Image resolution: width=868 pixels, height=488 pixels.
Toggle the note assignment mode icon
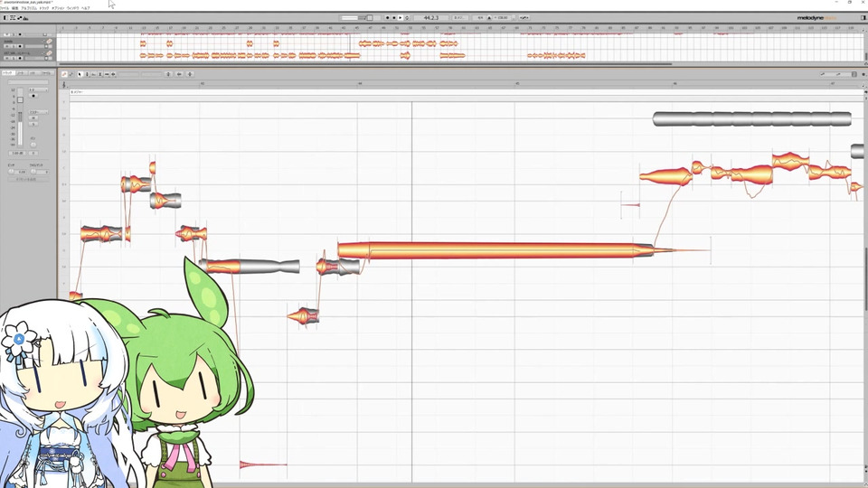click(x=64, y=74)
